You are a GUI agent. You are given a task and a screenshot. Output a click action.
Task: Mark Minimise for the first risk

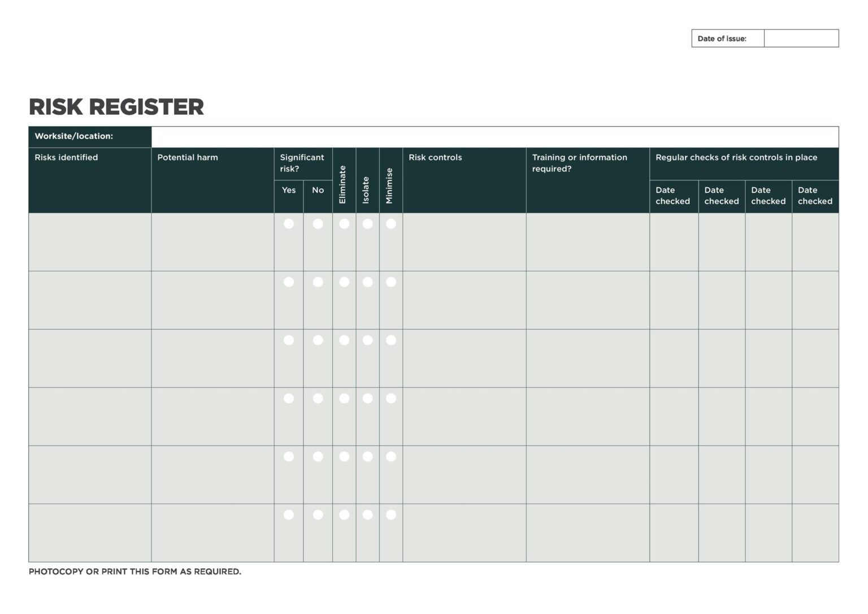tap(390, 223)
